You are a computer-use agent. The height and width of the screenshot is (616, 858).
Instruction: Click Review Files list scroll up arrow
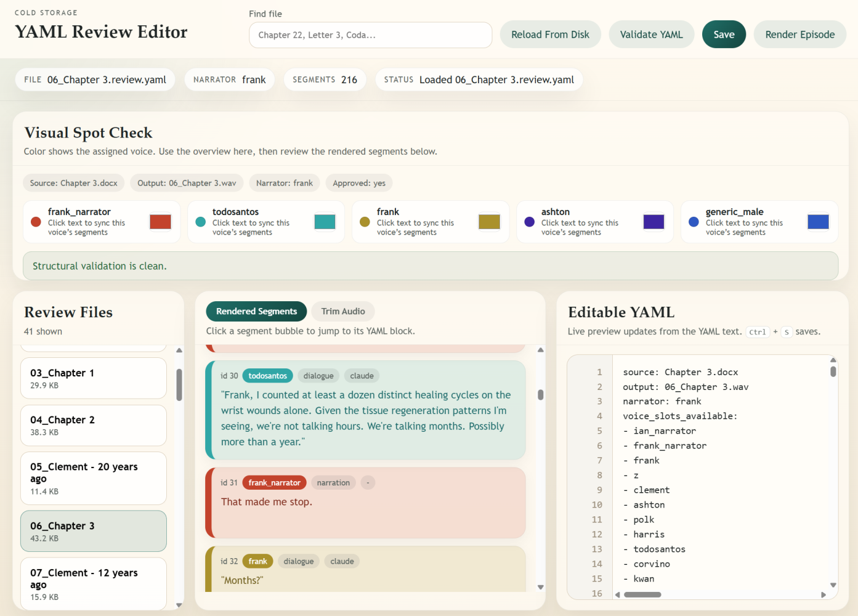pyautogui.click(x=179, y=351)
